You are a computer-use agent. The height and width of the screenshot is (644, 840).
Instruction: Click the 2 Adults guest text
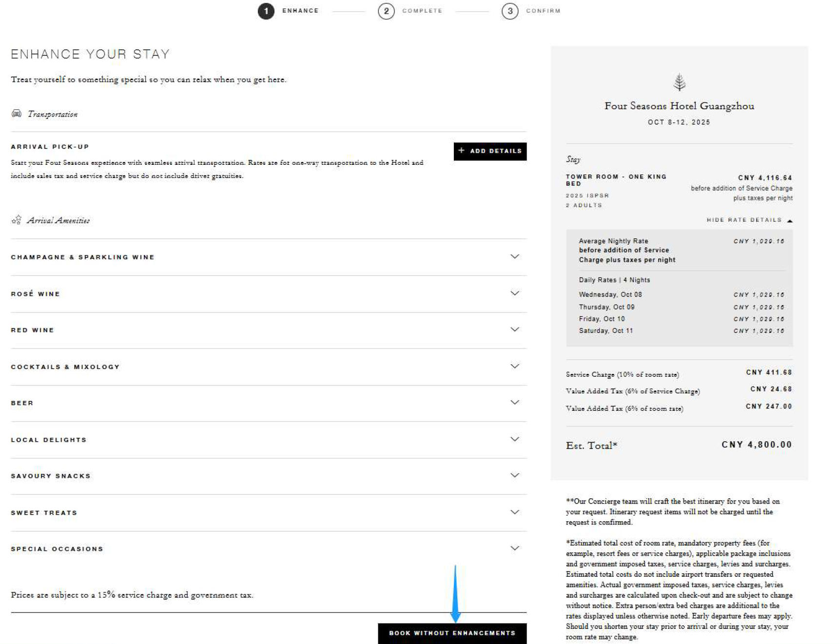point(584,205)
